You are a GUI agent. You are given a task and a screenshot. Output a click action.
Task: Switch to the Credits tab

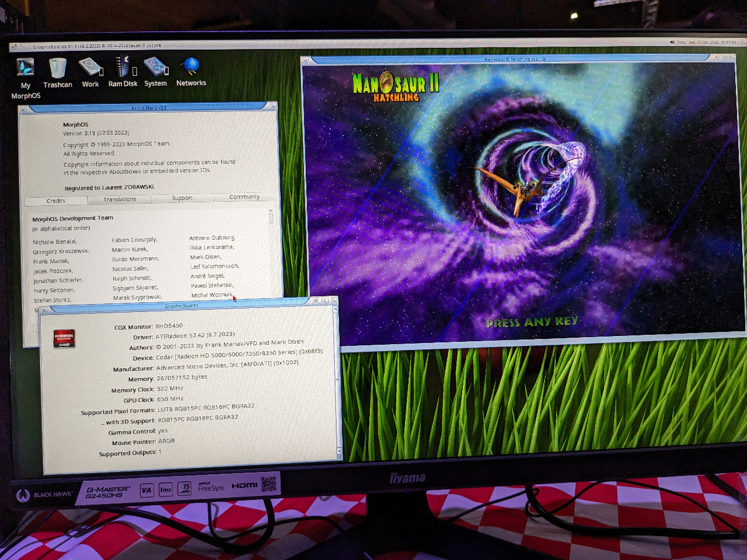(x=56, y=201)
